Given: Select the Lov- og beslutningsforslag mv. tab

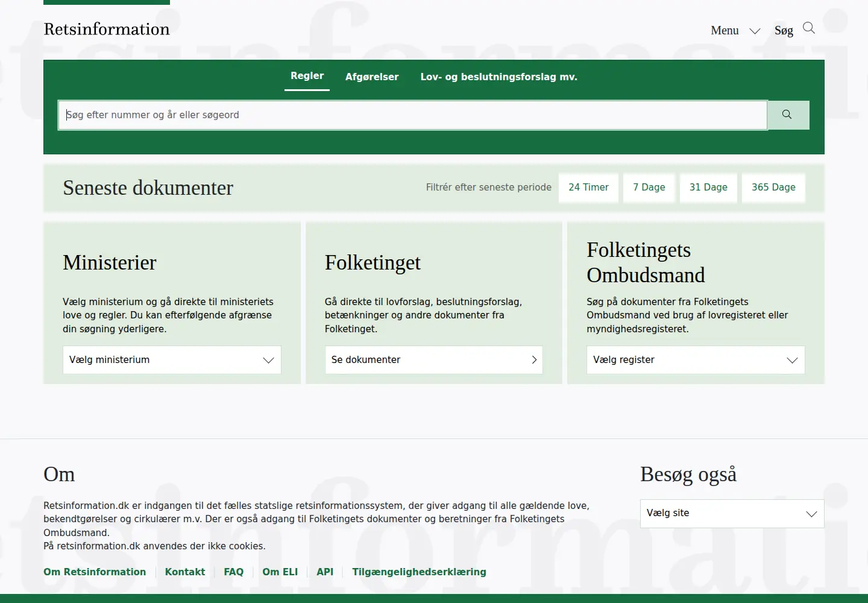Looking at the screenshot, I should tap(498, 77).
